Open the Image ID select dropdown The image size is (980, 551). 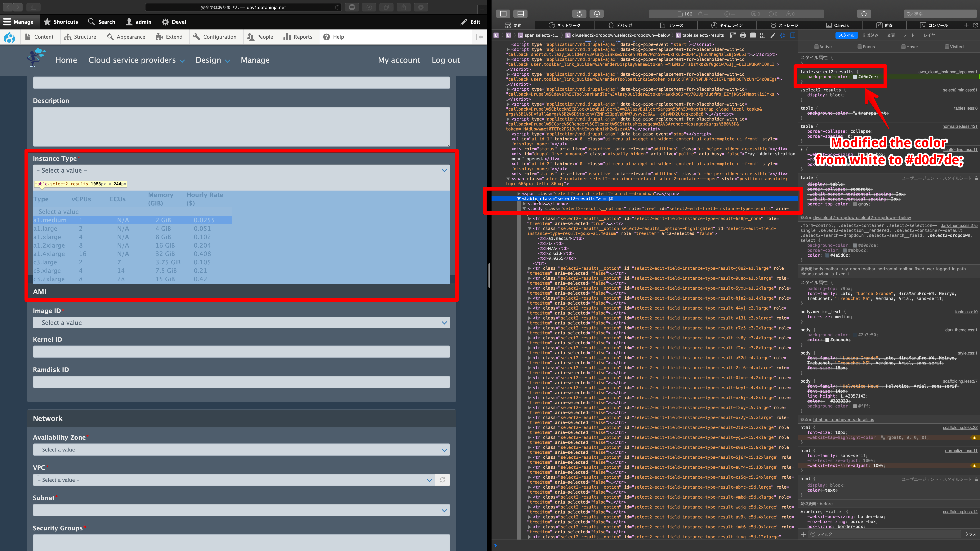tap(241, 323)
